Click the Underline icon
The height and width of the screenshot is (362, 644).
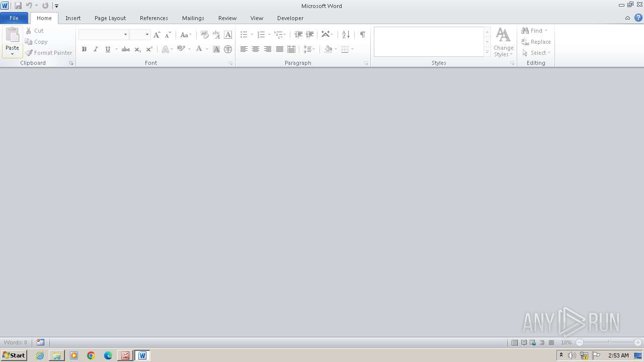pos(108,49)
